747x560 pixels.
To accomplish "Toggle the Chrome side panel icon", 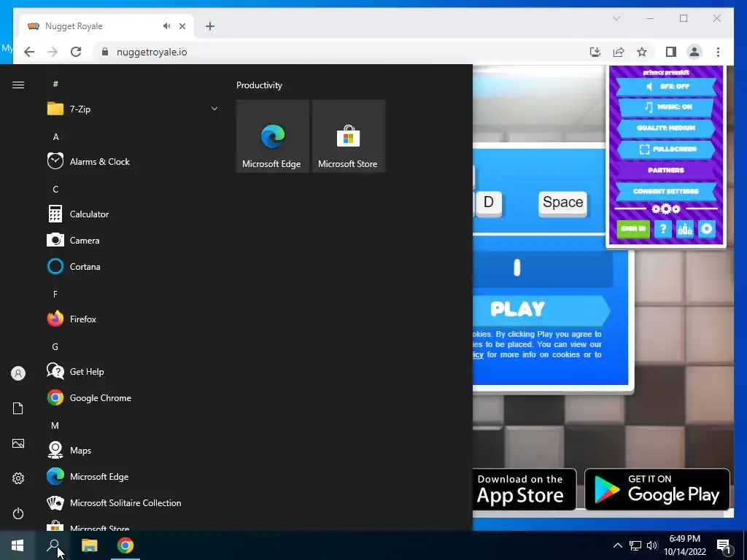I will (671, 52).
